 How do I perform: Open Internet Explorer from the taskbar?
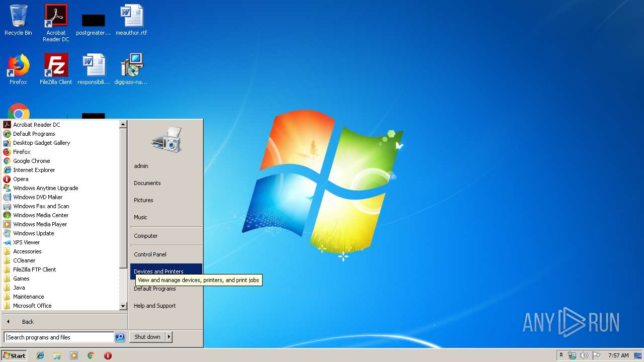pyautogui.click(x=40, y=355)
